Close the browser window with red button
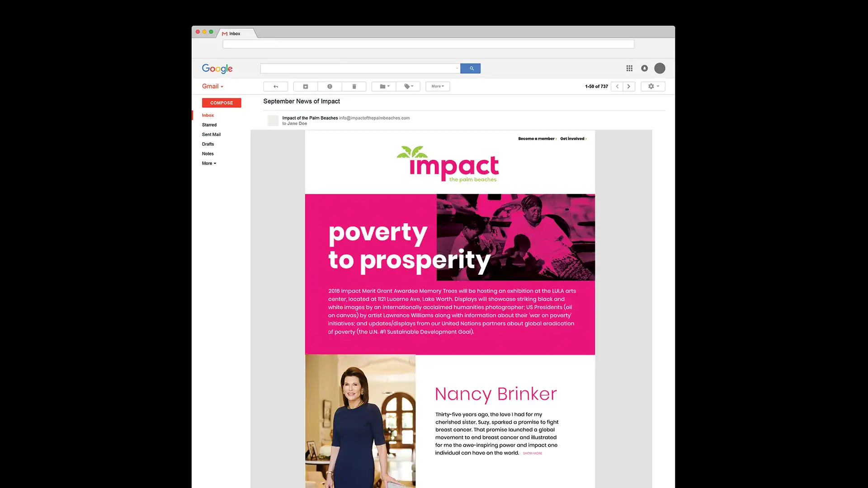Viewport: 868px width, 488px height. [198, 32]
